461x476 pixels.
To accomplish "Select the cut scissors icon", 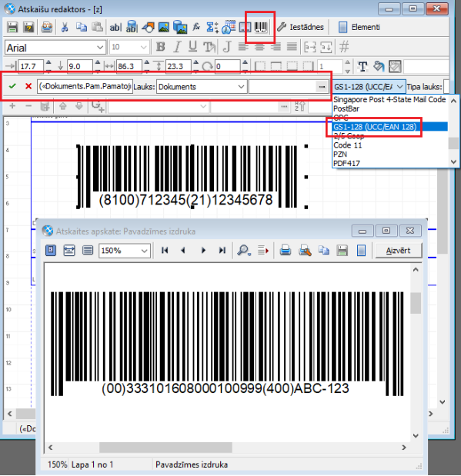I will 65,28.
